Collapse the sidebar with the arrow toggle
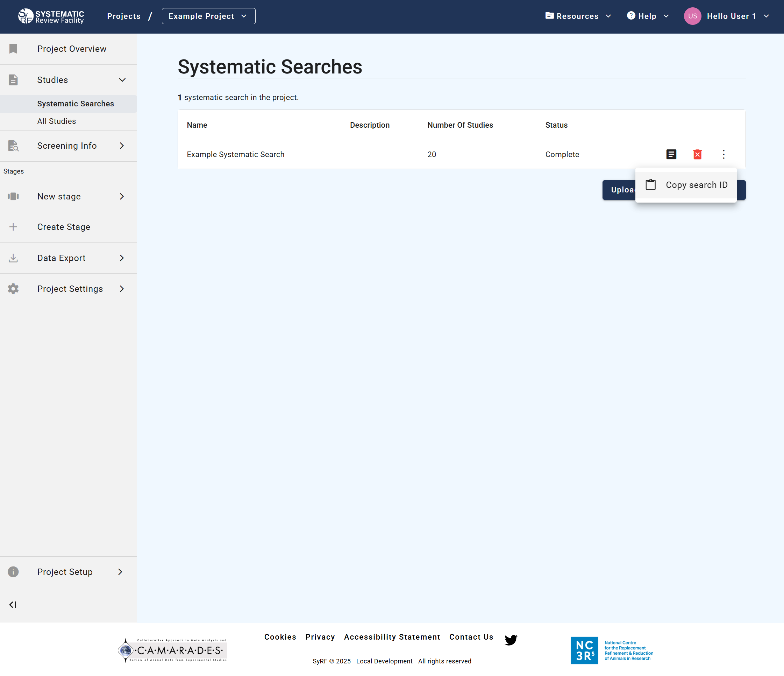This screenshot has width=784, height=676. [x=13, y=605]
